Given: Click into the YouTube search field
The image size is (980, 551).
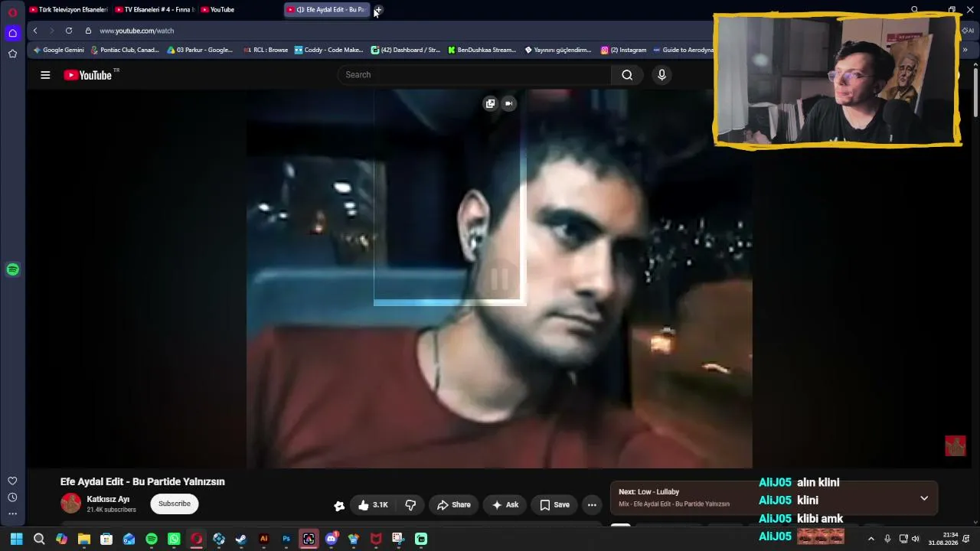Looking at the screenshot, I should [x=475, y=75].
